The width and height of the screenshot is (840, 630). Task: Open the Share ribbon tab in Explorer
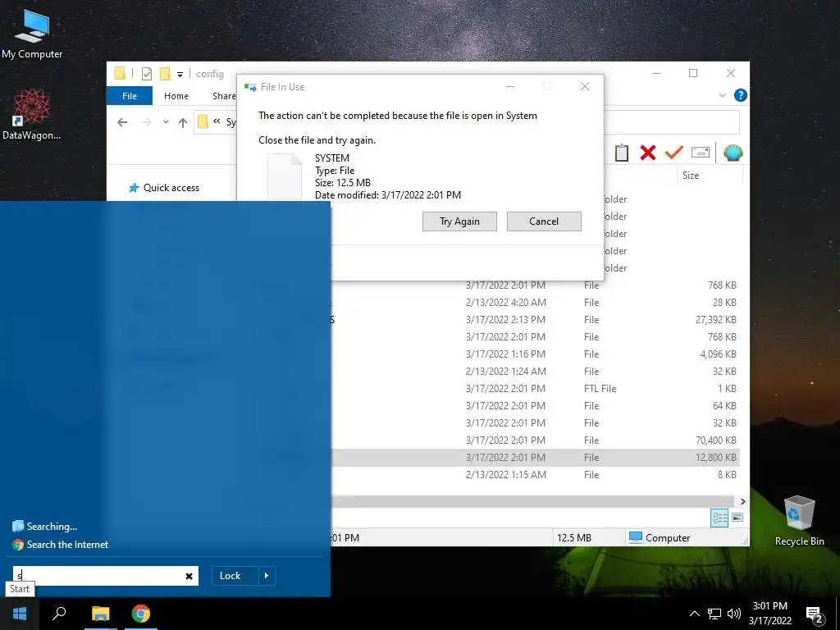[224, 96]
